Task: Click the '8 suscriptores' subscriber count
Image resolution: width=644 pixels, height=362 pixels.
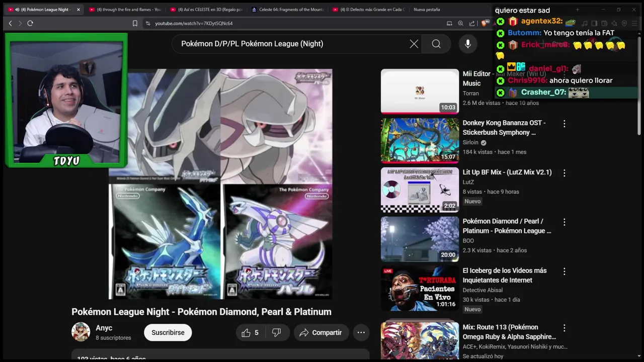Action: click(113, 338)
